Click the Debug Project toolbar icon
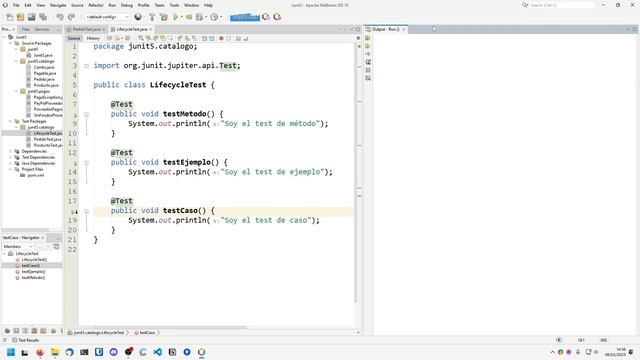The width and height of the screenshot is (640, 360). pos(200,17)
